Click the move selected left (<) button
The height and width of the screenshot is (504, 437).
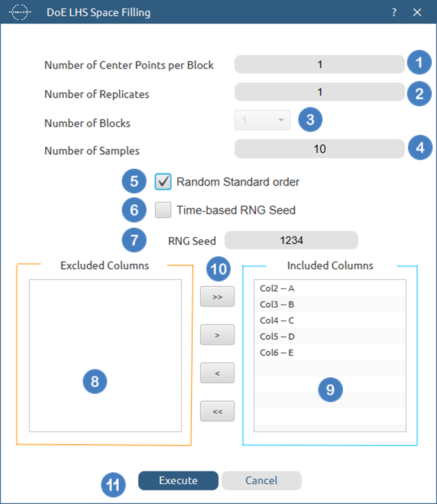217,373
